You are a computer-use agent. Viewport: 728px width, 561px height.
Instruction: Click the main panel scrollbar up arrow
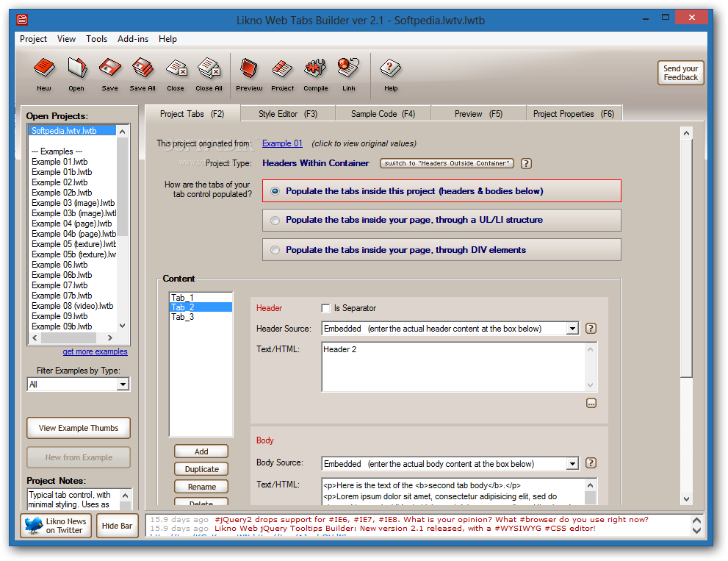click(687, 133)
